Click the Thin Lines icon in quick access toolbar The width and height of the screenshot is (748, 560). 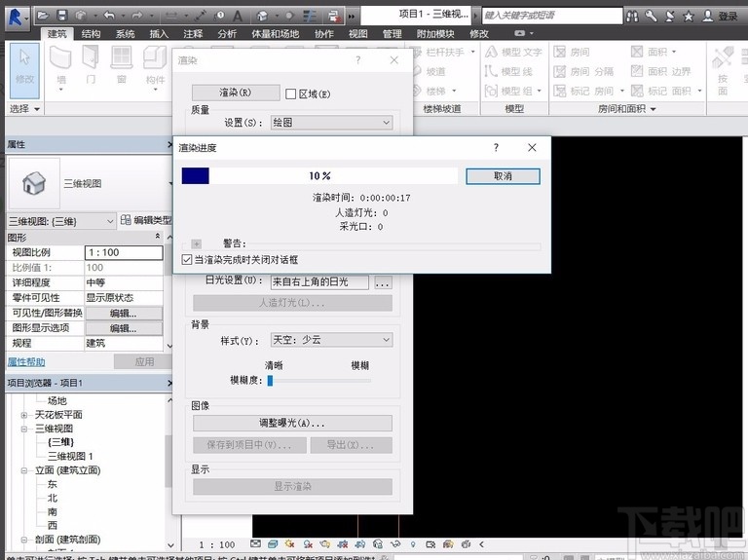[x=310, y=17]
